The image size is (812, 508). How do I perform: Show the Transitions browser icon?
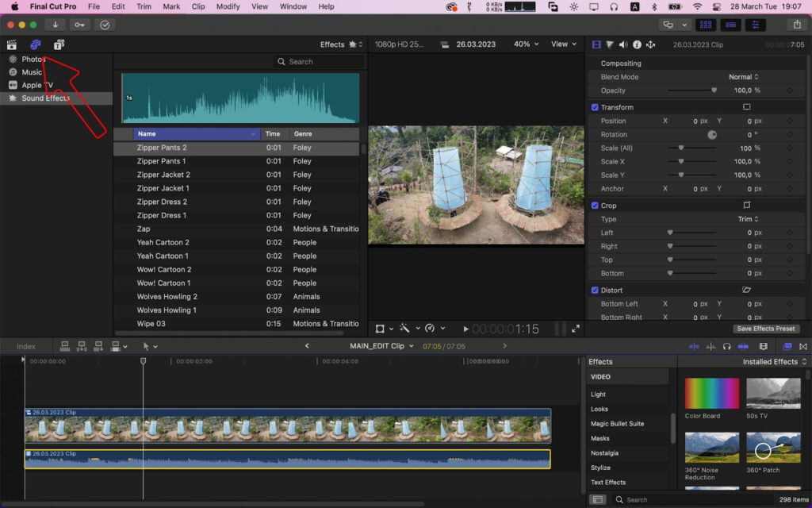click(802, 346)
